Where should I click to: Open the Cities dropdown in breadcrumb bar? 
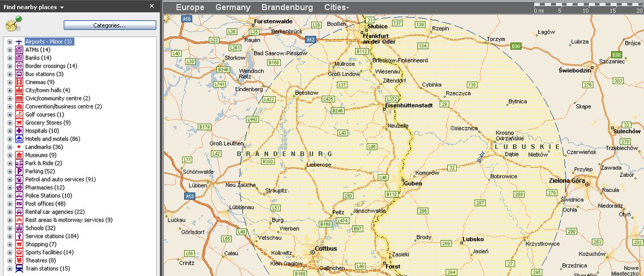point(337,7)
